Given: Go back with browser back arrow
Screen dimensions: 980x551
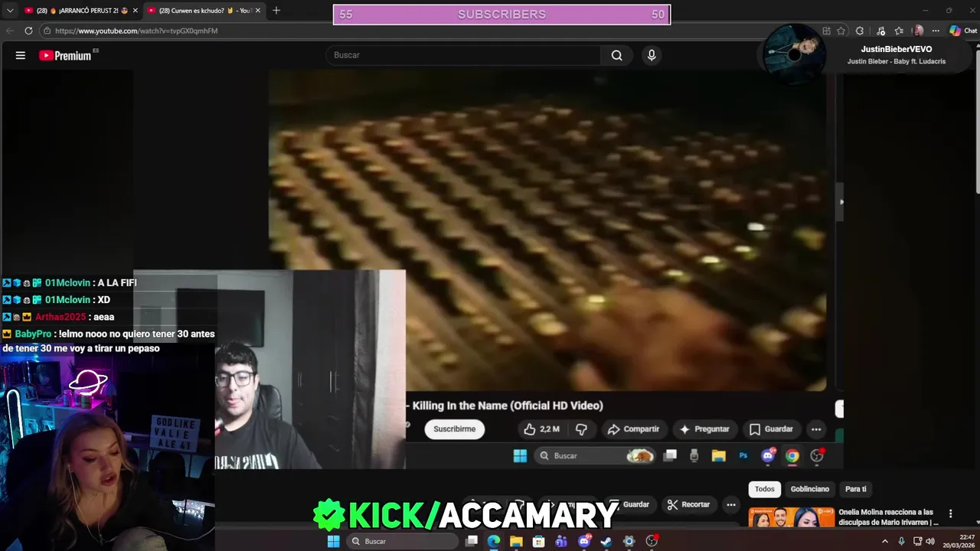Looking at the screenshot, I should (10, 31).
